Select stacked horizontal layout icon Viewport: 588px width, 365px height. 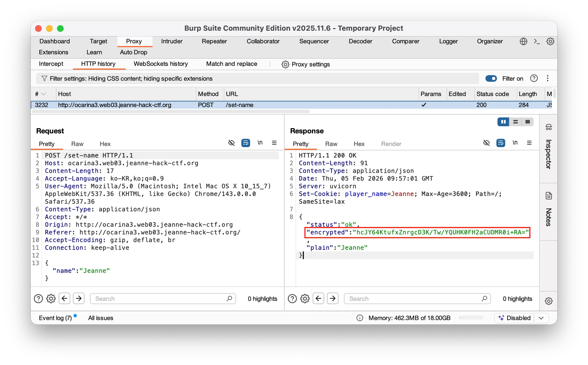515,122
